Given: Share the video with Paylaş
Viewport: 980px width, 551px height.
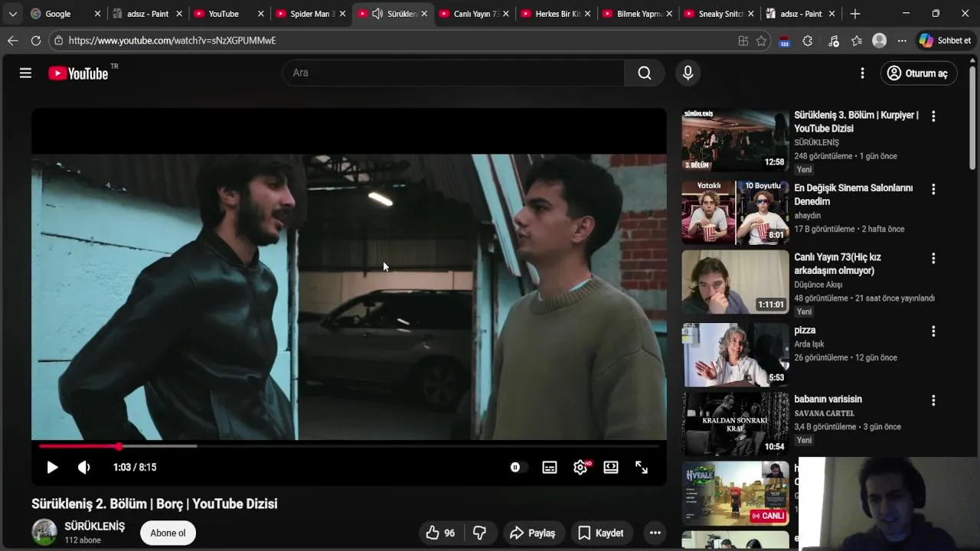Looking at the screenshot, I should click(x=533, y=533).
